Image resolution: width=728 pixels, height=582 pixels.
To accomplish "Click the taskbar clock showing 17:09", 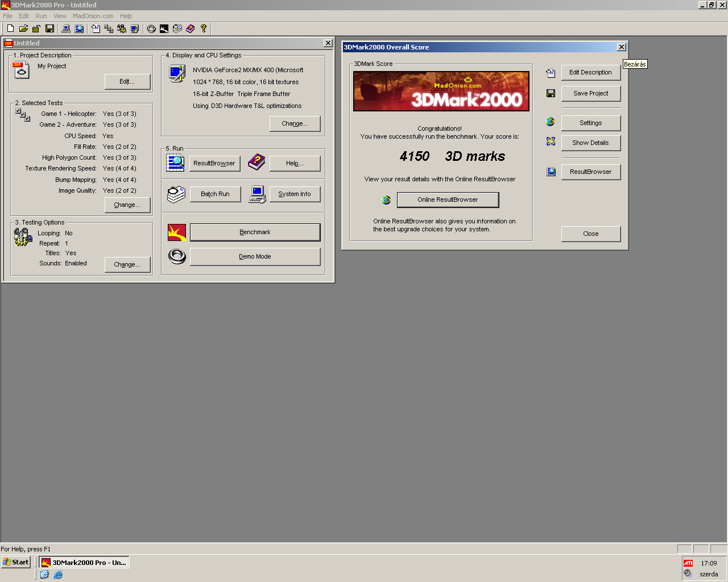I will [x=709, y=563].
